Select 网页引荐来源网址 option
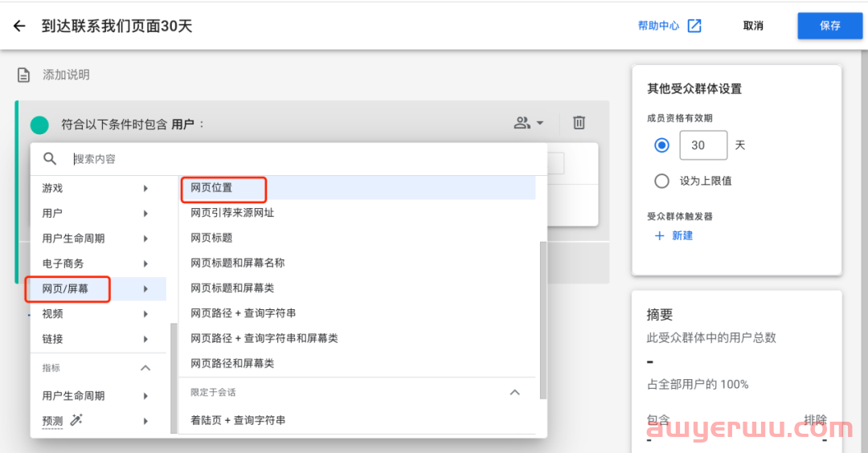The height and width of the screenshot is (453, 868). [232, 213]
